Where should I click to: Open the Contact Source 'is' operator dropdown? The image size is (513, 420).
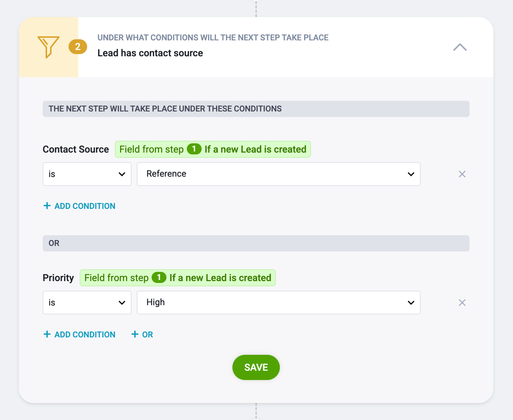tap(87, 174)
